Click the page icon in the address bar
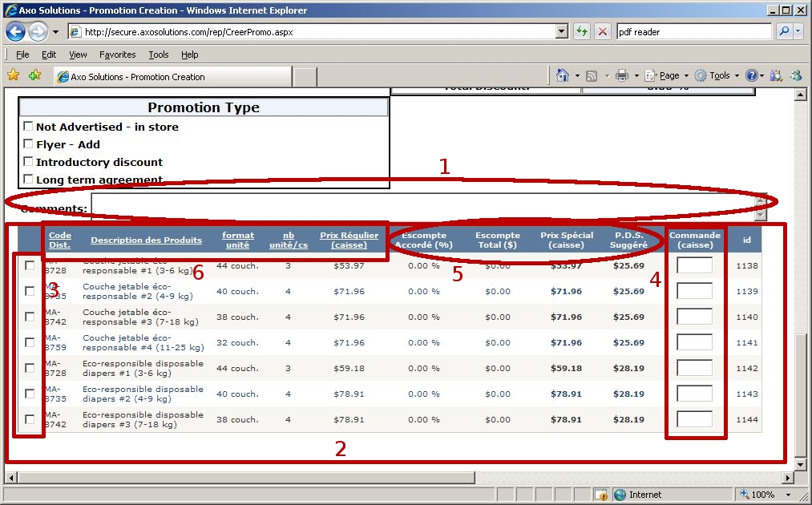This screenshot has width=812, height=505. pyautogui.click(x=75, y=32)
